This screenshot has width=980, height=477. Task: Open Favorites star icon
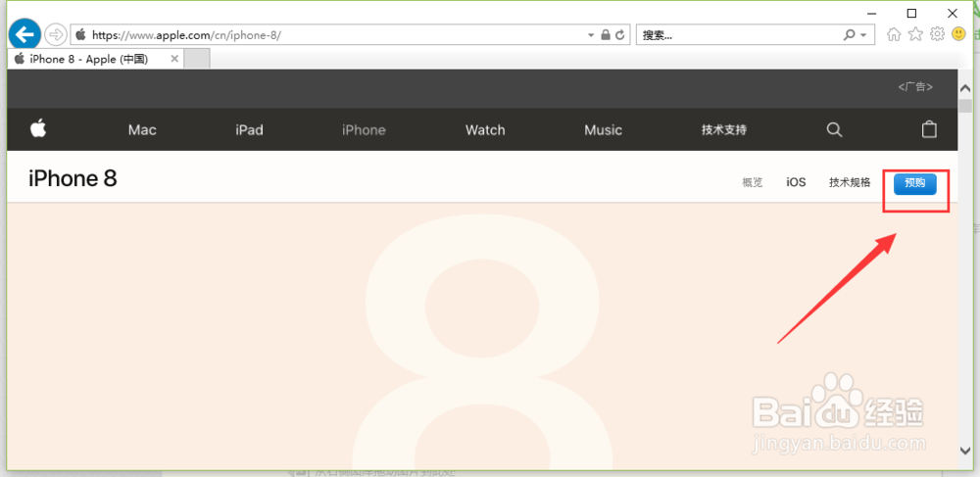pos(915,34)
